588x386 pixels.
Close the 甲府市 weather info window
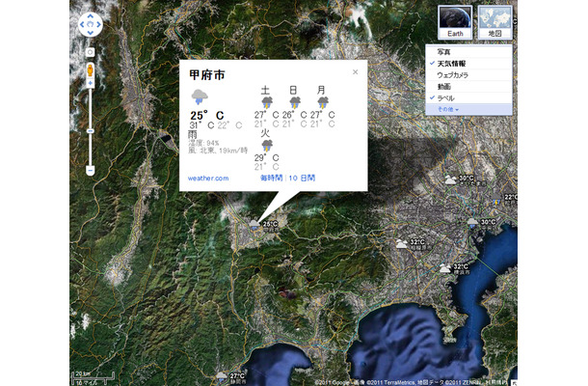[355, 72]
